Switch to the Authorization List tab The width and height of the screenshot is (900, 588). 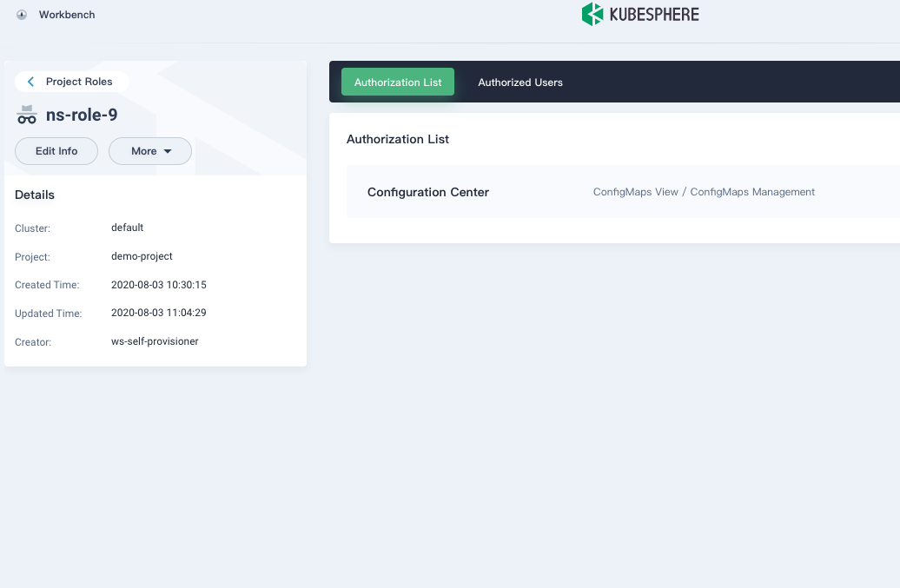(398, 82)
